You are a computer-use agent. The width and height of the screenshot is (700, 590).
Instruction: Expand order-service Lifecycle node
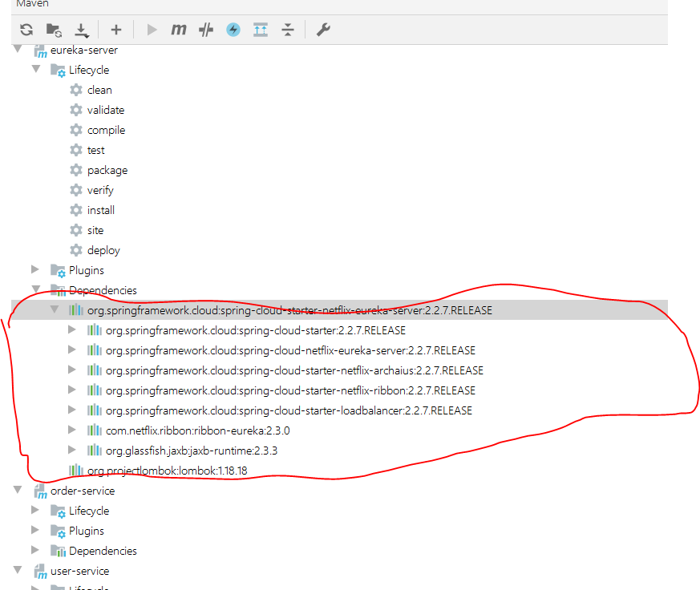tap(35, 510)
